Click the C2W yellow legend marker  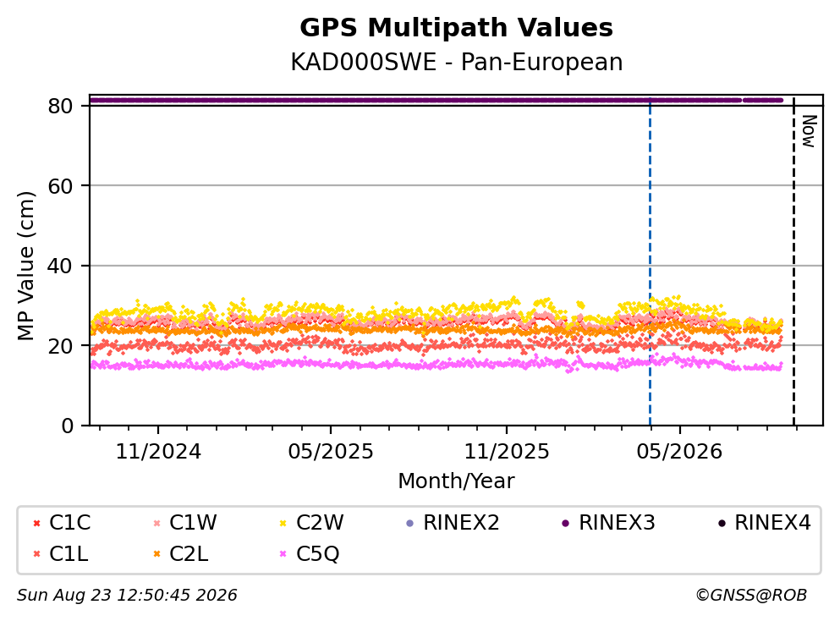pos(283,524)
